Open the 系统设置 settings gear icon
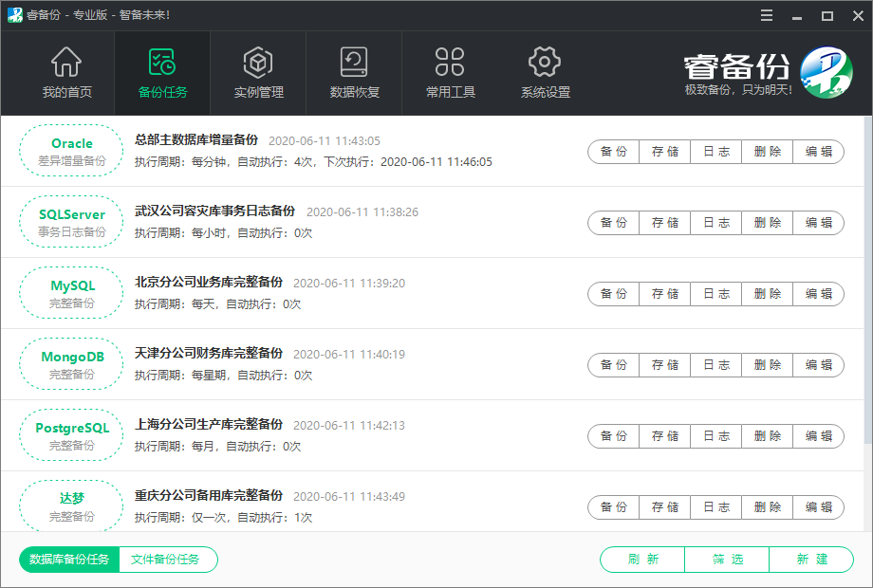Image resolution: width=873 pixels, height=588 pixels. (545, 62)
